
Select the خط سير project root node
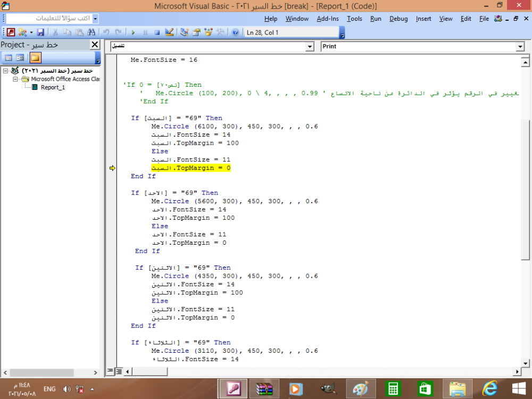tap(57, 71)
